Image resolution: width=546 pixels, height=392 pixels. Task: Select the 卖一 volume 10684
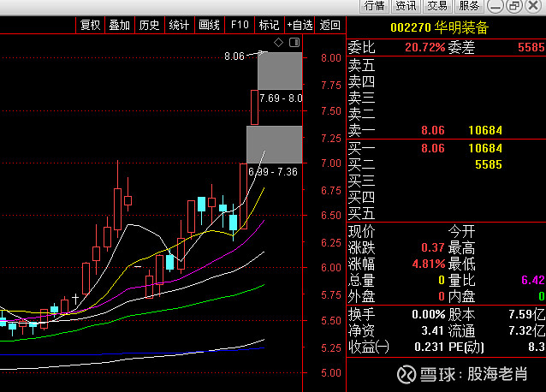(485, 130)
